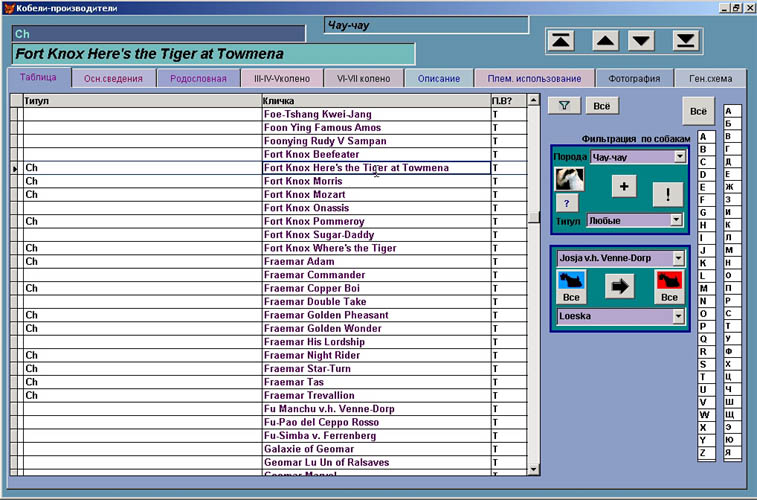Go to the next record using down arrow
The width and height of the screenshot is (757, 500).
(x=642, y=41)
